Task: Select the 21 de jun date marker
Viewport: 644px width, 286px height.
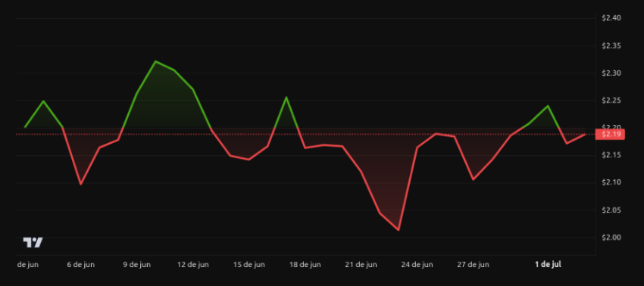Action: click(x=361, y=265)
